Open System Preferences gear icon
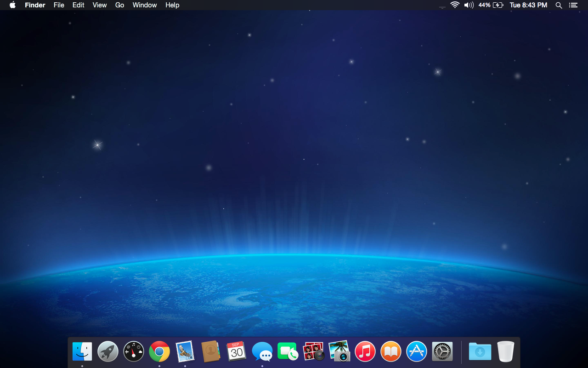Viewport: 588px width, 368px height. click(442, 352)
